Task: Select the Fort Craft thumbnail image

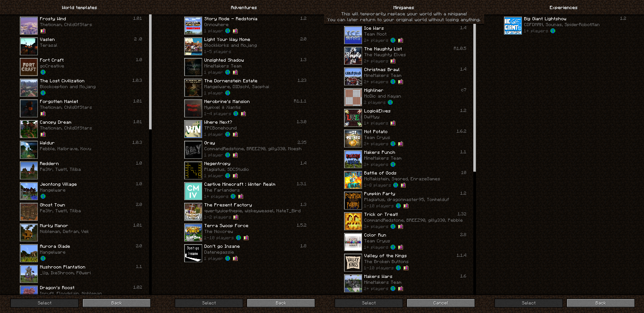Action: tap(29, 67)
